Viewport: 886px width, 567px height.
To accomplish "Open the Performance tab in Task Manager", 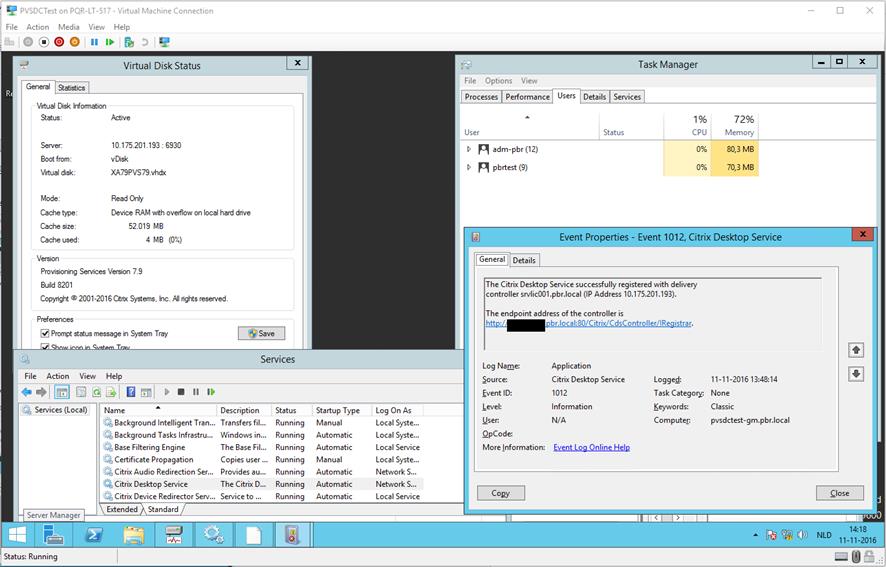I will tap(527, 97).
